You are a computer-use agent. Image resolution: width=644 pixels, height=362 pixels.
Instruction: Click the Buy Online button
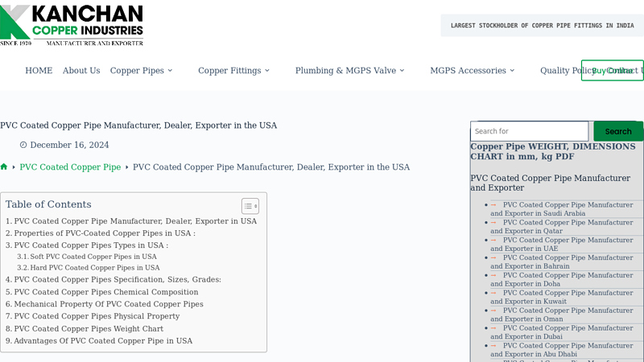[612, 71]
